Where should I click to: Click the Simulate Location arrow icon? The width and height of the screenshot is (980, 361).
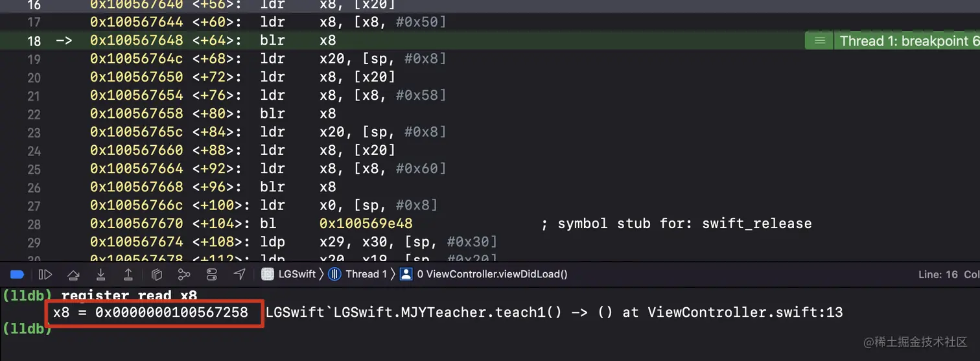click(239, 274)
